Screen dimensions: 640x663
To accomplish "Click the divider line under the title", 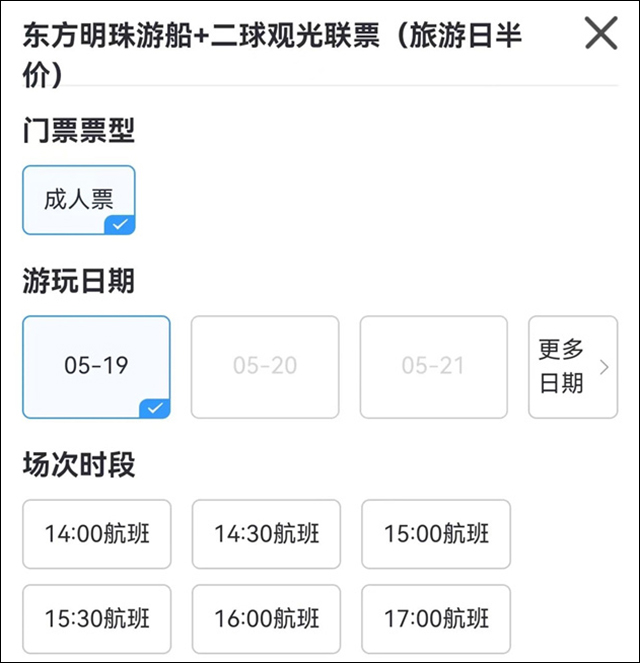I will pyautogui.click(x=320, y=86).
